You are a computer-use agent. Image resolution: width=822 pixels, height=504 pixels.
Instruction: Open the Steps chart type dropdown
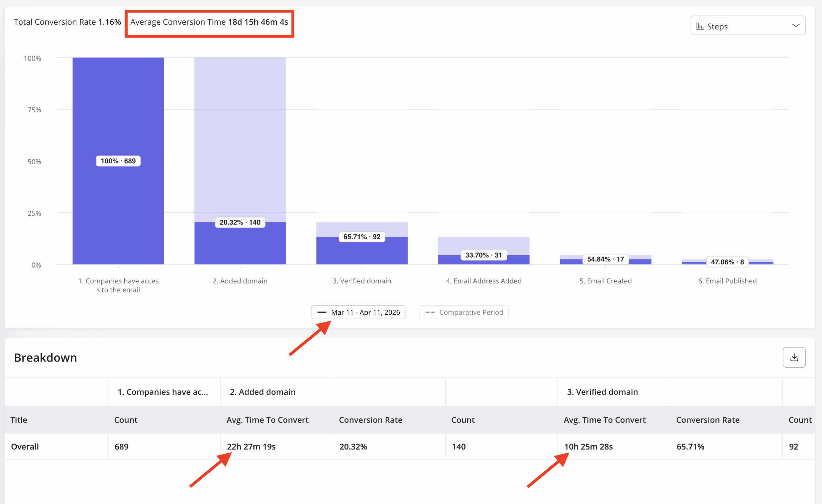pyautogui.click(x=748, y=26)
